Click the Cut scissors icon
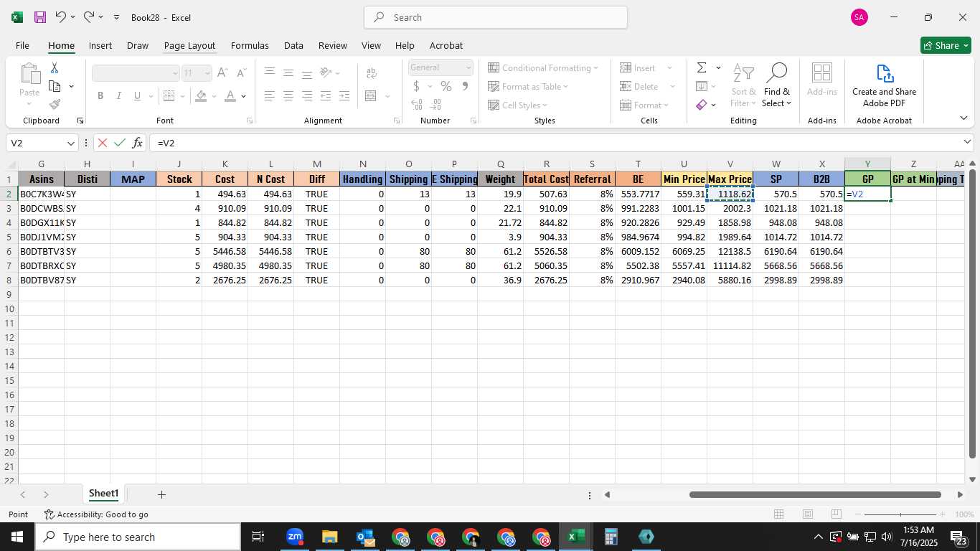This screenshot has width=980, height=551. pyautogui.click(x=55, y=67)
